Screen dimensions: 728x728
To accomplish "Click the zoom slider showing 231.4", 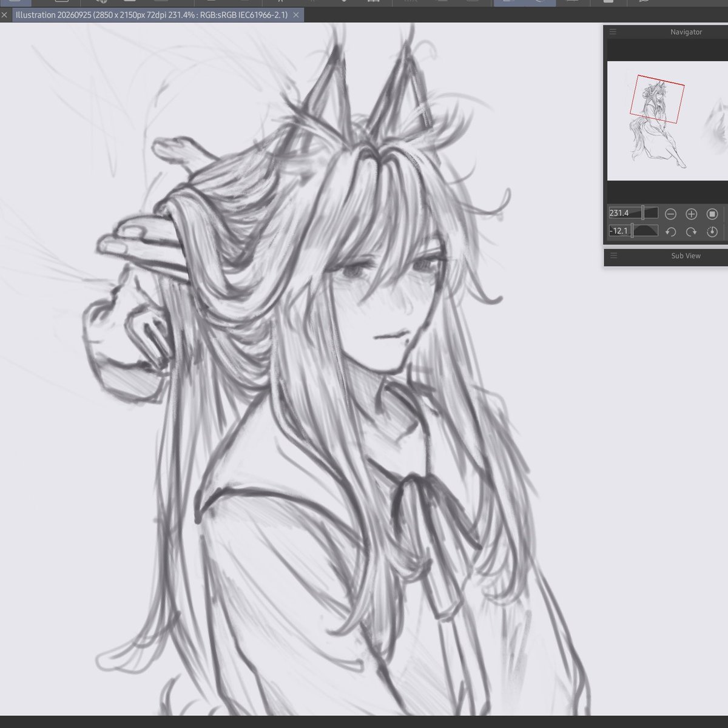I will click(633, 213).
